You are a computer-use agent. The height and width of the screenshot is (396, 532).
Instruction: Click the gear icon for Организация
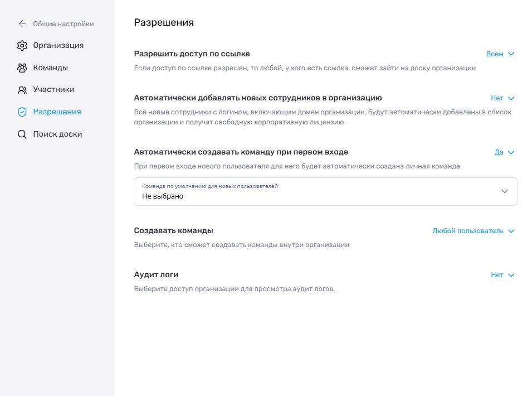[x=22, y=46]
